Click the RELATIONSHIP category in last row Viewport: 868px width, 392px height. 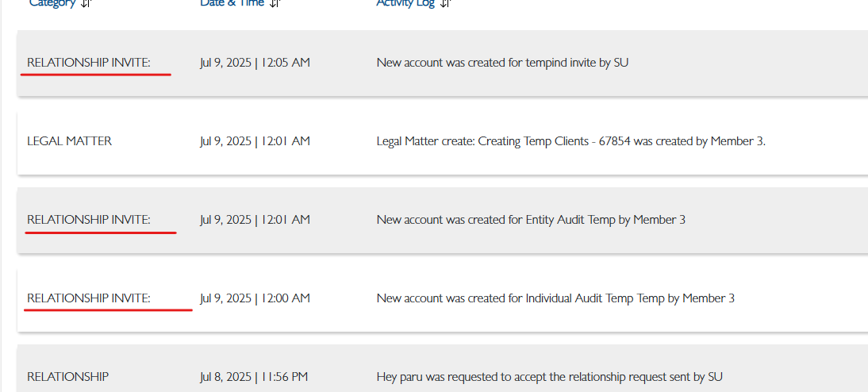[67, 377]
